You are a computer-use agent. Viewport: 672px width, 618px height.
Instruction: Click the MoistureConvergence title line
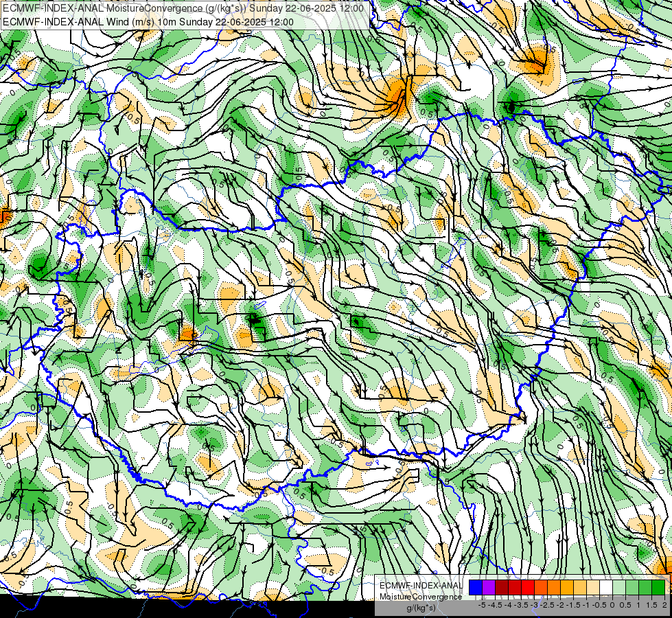pyautogui.click(x=183, y=8)
